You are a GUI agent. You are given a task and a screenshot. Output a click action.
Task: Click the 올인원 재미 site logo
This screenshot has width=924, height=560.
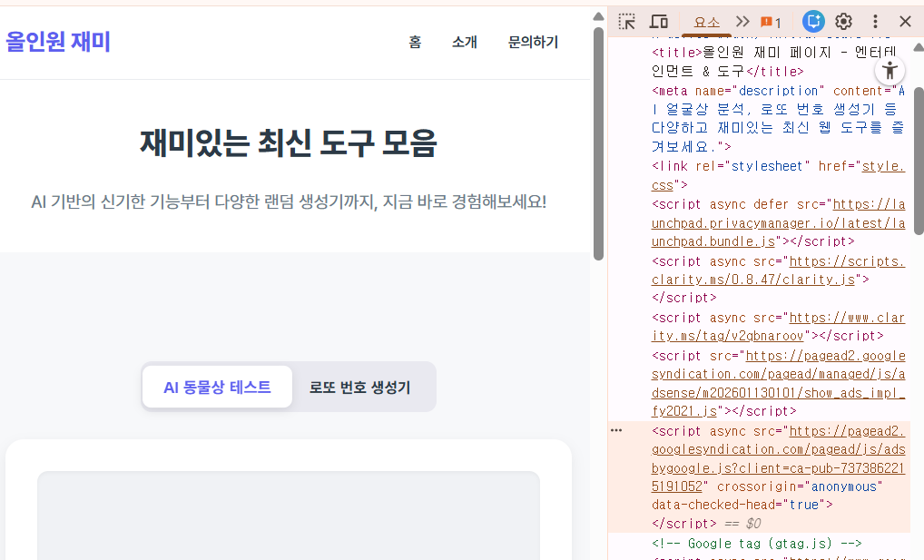pyautogui.click(x=58, y=42)
